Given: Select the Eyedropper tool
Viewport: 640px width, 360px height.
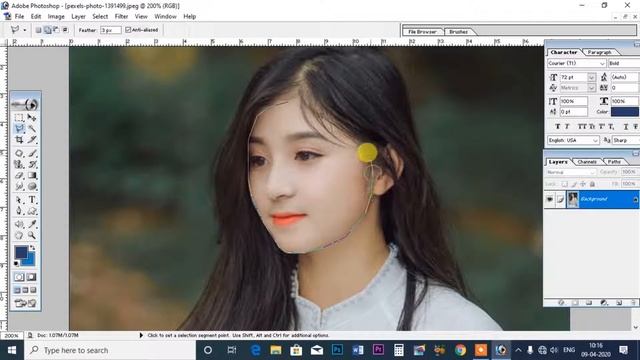Looking at the screenshot, I should (32, 224).
